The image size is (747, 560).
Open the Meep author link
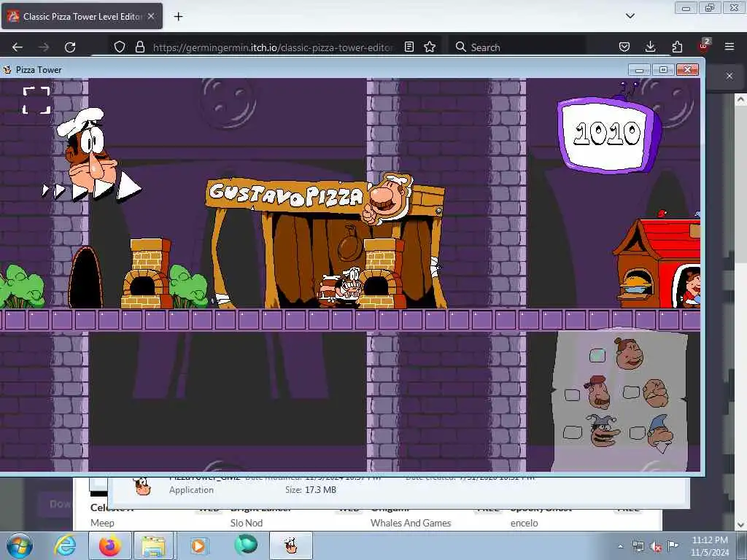pos(102,523)
